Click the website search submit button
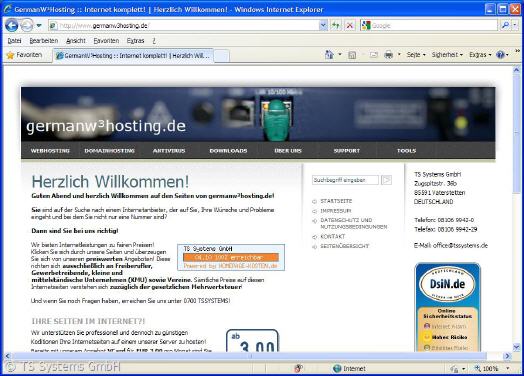 click(x=386, y=180)
